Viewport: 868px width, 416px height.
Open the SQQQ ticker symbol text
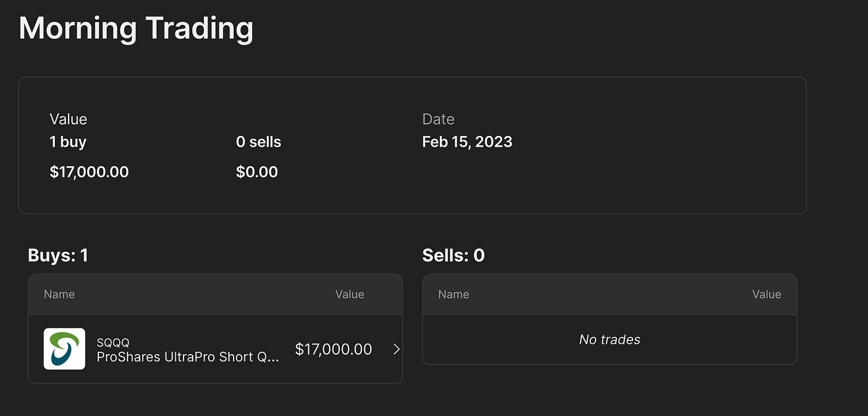113,342
